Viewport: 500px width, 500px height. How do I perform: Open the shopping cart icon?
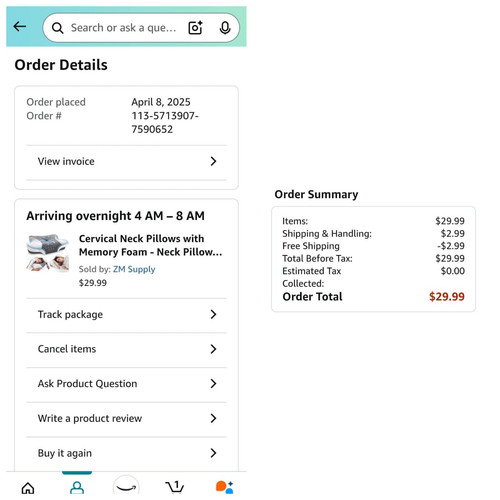coord(175,487)
